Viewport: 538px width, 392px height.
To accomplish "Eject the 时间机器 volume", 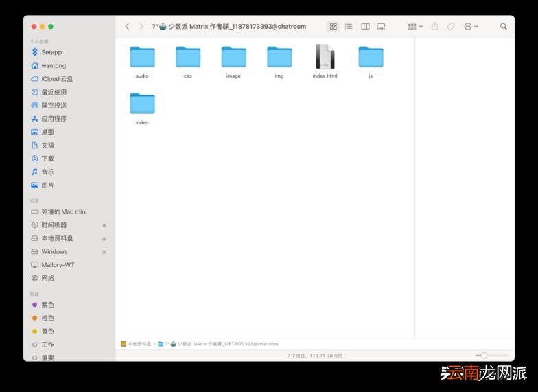I will tap(104, 225).
